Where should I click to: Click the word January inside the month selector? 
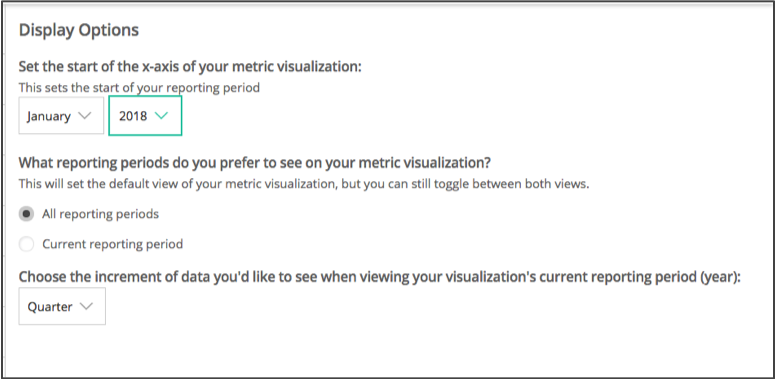point(49,116)
